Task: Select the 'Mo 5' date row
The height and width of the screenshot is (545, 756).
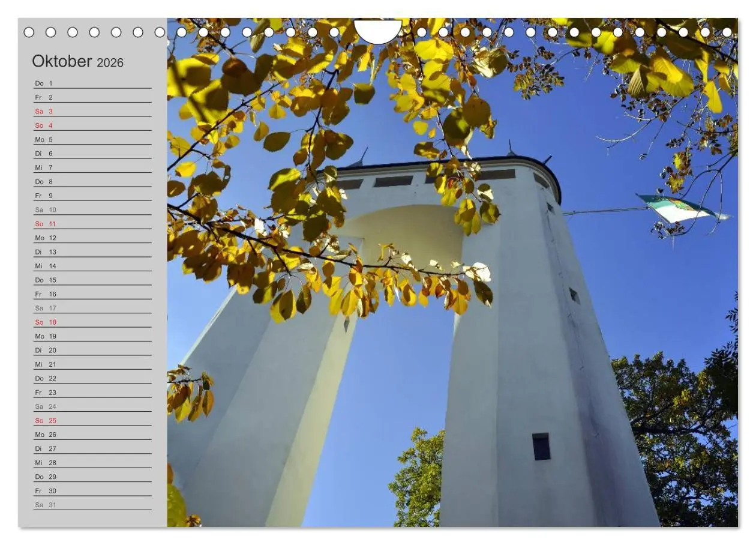Action: coord(92,139)
